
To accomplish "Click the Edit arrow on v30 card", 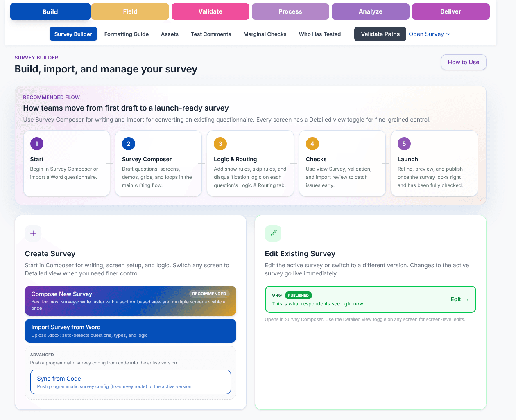I will pyautogui.click(x=459, y=299).
